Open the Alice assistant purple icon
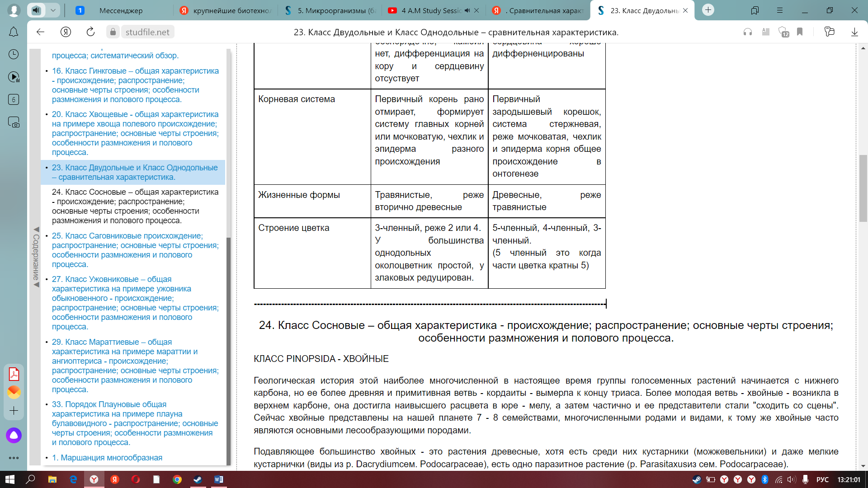The width and height of the screenshot is (868, 488). [14, 435]
